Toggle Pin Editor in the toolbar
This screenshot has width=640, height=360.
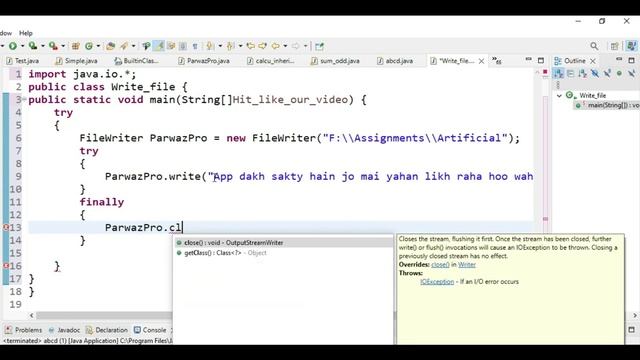(319, 46)
